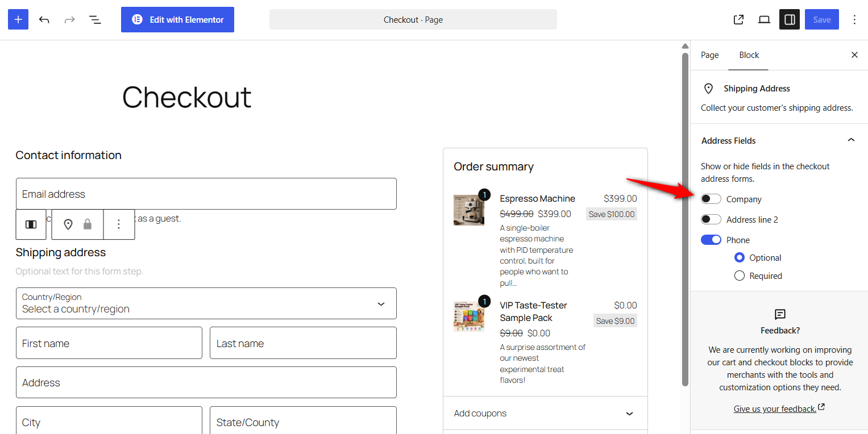Open the block inserter plus button
868x434 pixels.
(x=18, y=19)
